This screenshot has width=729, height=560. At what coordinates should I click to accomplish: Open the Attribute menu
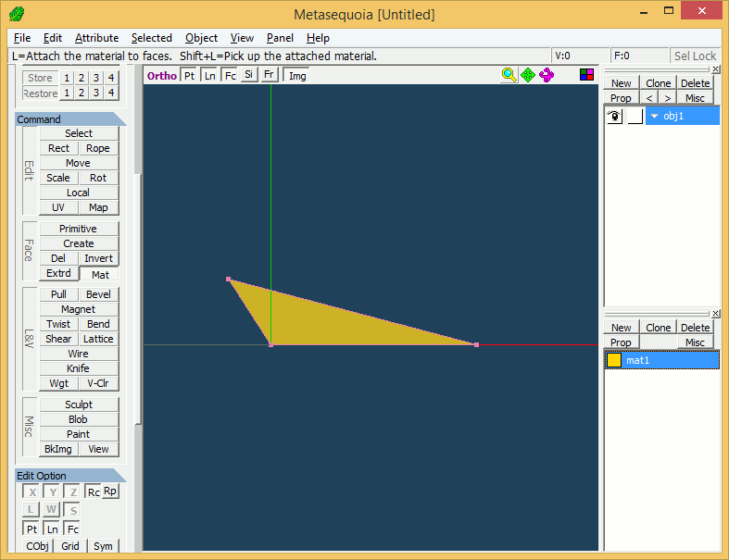[96, 38]
